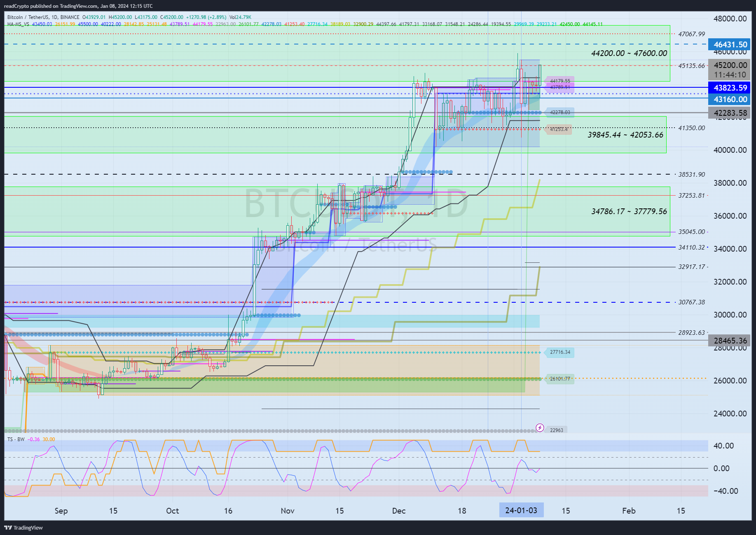The image size is (756, 535).
Task: Click the oscillator 0.00 axis value
Action: [721, 469]
